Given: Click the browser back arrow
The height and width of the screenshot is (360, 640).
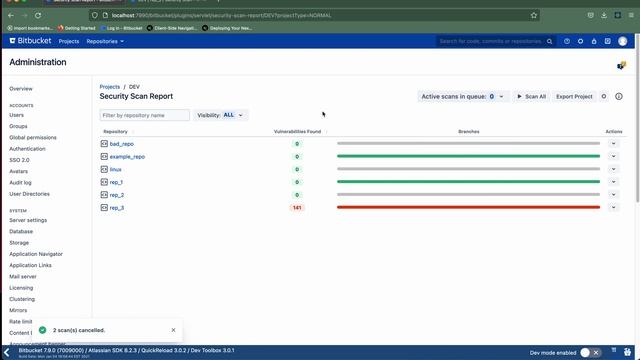Looking at the screenshot, I should (11, 16).
